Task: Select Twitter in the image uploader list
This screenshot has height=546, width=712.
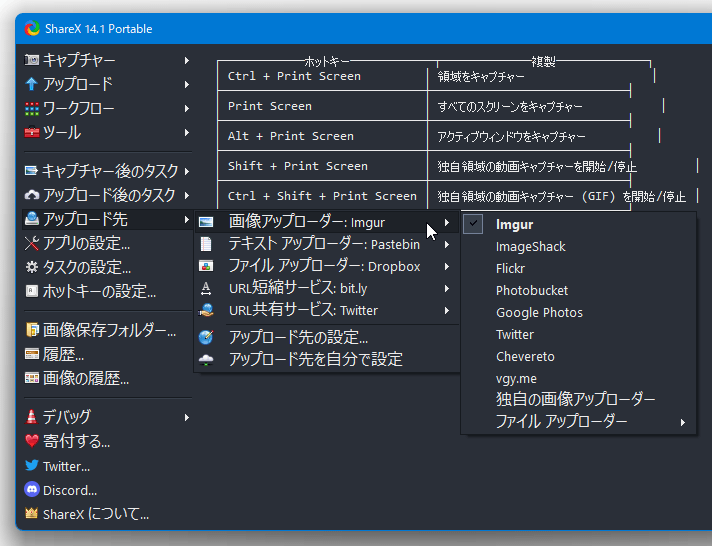Action: point(578,334)
